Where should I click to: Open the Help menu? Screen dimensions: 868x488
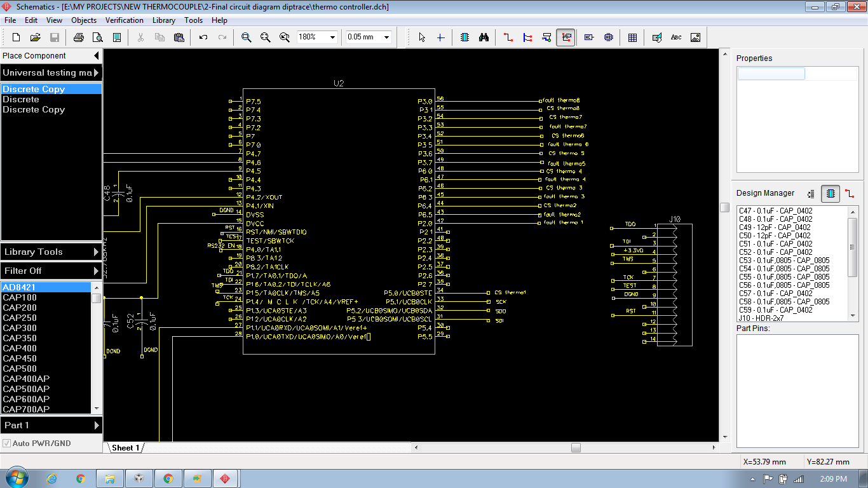coord(220,20)
